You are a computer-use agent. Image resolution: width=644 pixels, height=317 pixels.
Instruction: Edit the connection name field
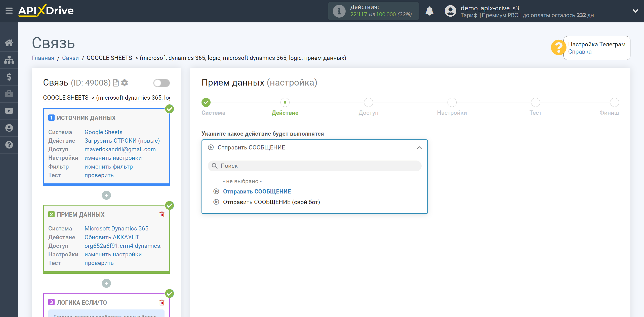[x=106, y=98]
